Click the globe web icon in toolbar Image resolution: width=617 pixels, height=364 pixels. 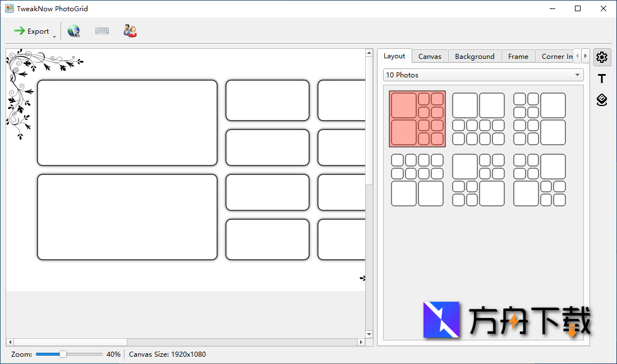[73, 31]
